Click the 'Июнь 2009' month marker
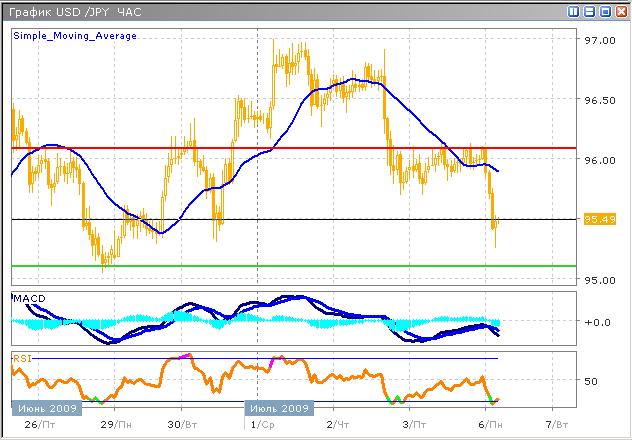Viewport: 632px width, 440px height. 43,408
